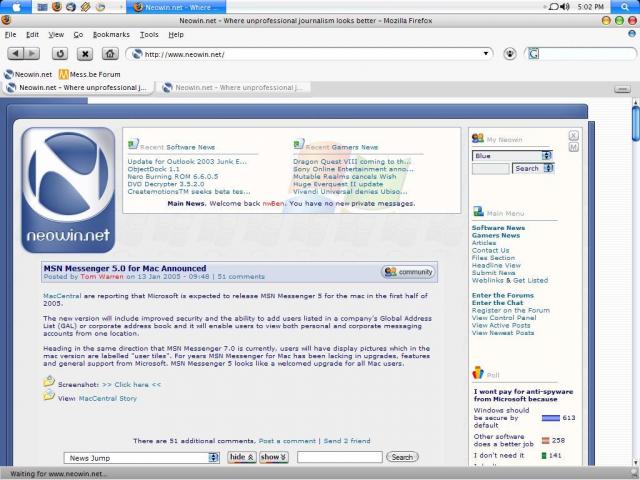Click the hide button below the article
Viewport: 640px width, 480px height.
242,457
